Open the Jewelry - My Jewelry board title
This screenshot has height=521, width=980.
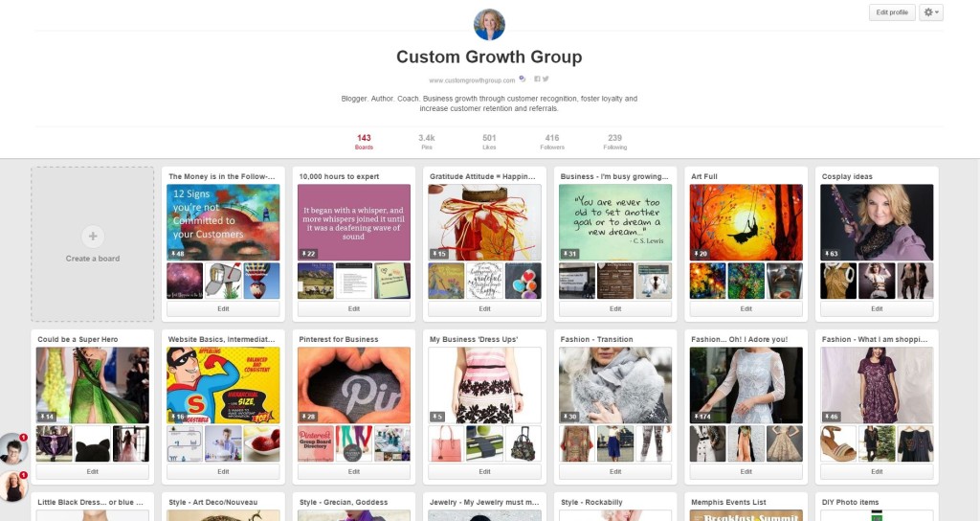(x=483, y=502)
